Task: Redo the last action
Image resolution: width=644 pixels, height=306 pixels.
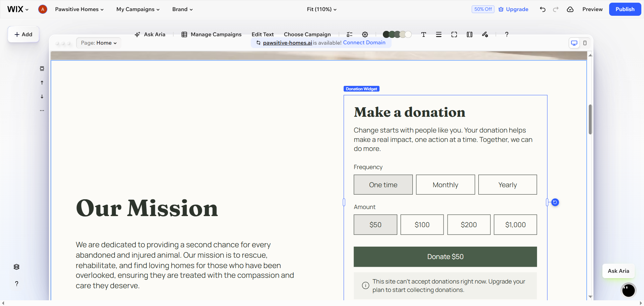Action: click(x=556, y=9)
